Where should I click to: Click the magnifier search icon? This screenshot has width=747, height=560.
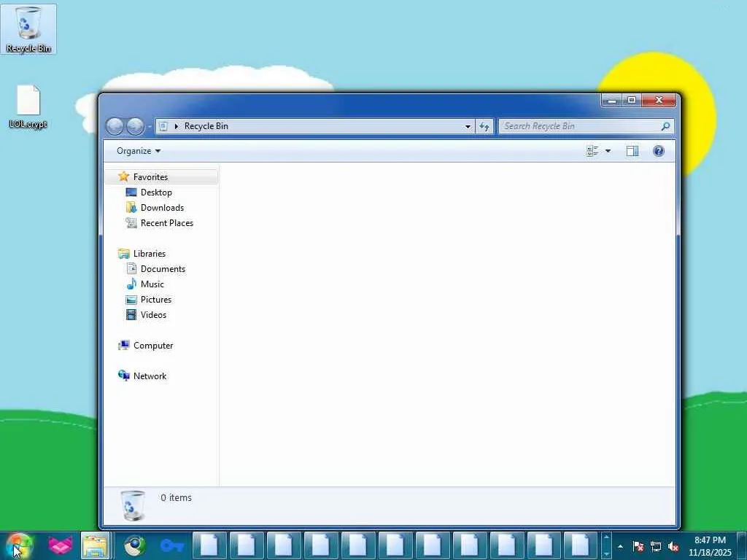click(x=665, y=126)
